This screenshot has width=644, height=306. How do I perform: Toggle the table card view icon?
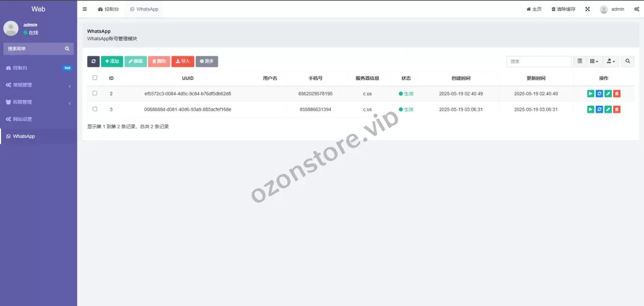[x=580, y=61]
